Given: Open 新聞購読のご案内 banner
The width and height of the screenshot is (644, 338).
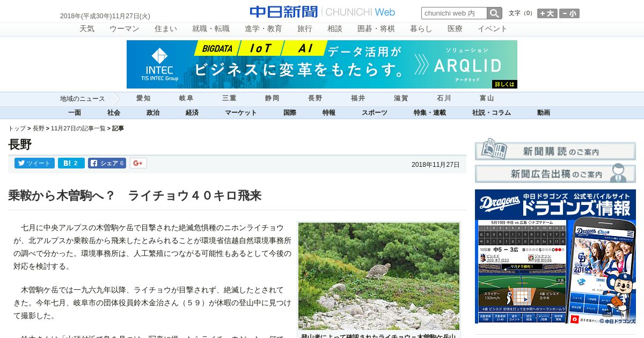Looking at the screenshot, I should pos(555,150).
